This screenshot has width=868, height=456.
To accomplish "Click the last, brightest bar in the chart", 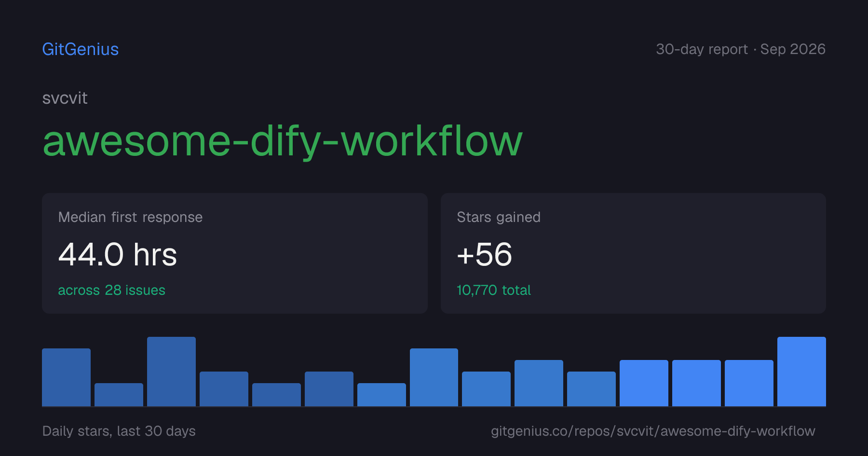I will tap(801, 372).
